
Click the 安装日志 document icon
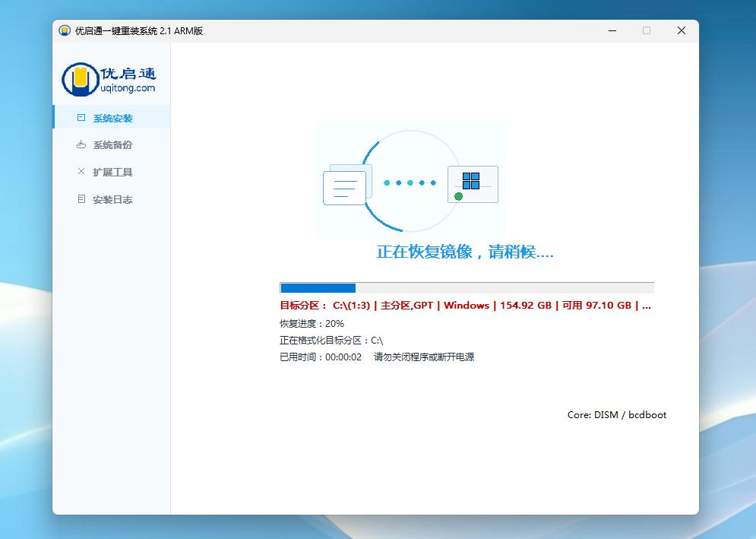81,199
